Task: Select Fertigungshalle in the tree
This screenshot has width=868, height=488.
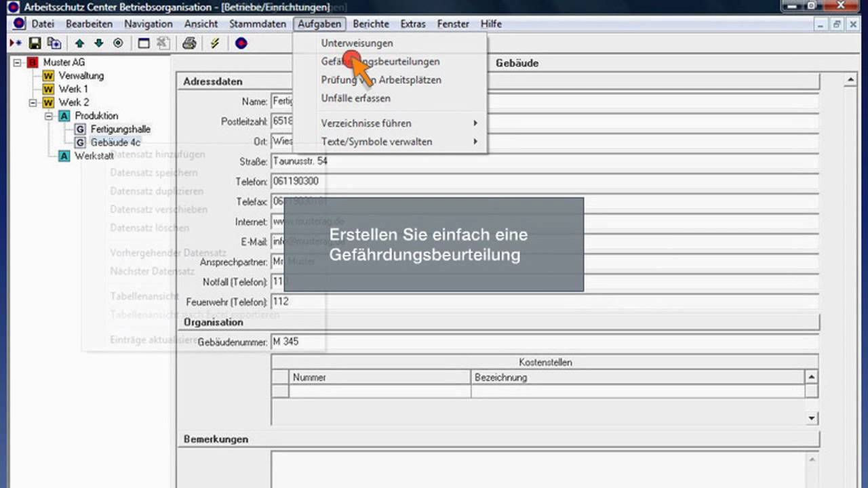Action: coord(120,129)
